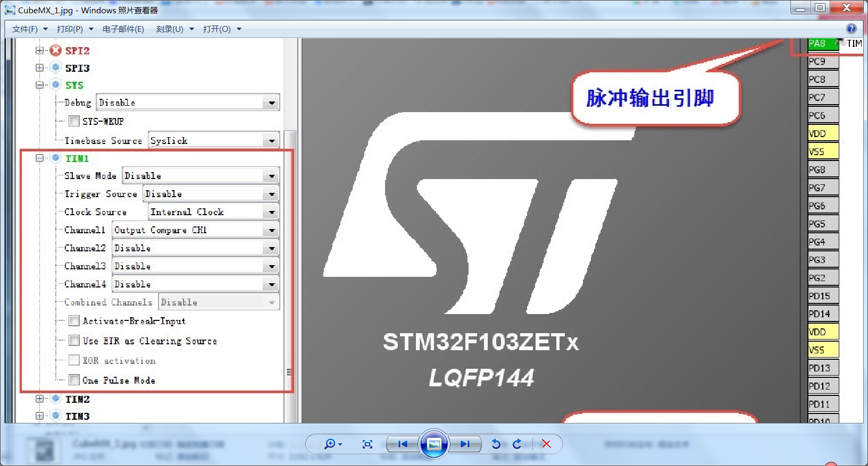868x466 pixels.
Task: Click the STM32F103ZETx chip label
Action: [481, 342]
